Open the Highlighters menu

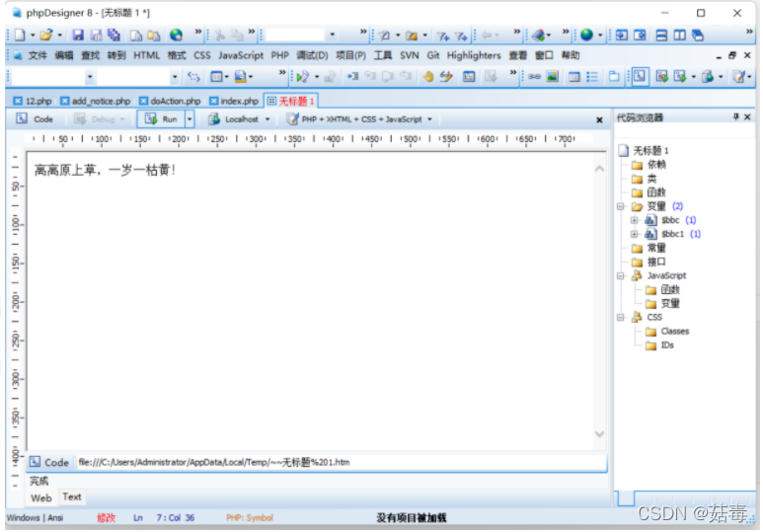474,55
